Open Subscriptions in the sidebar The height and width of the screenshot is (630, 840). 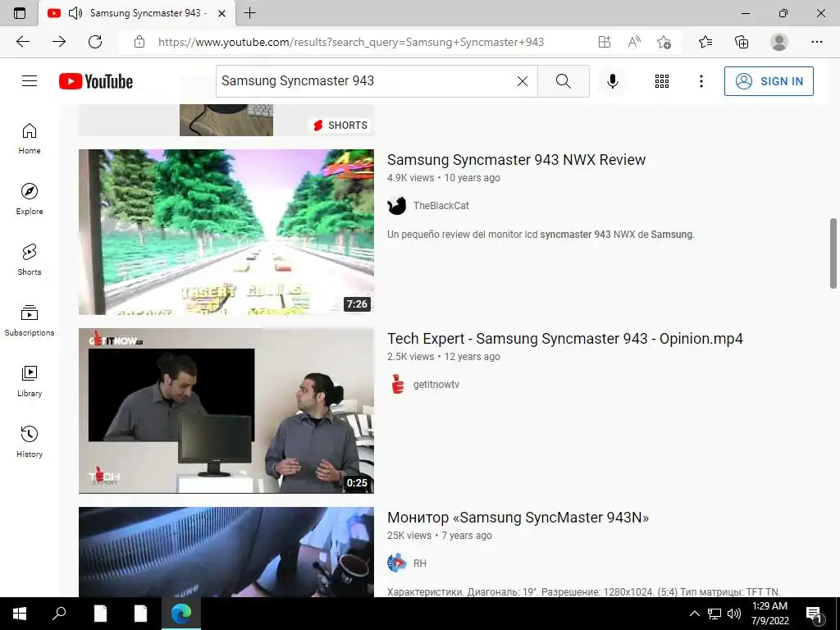tap(30, 321)
